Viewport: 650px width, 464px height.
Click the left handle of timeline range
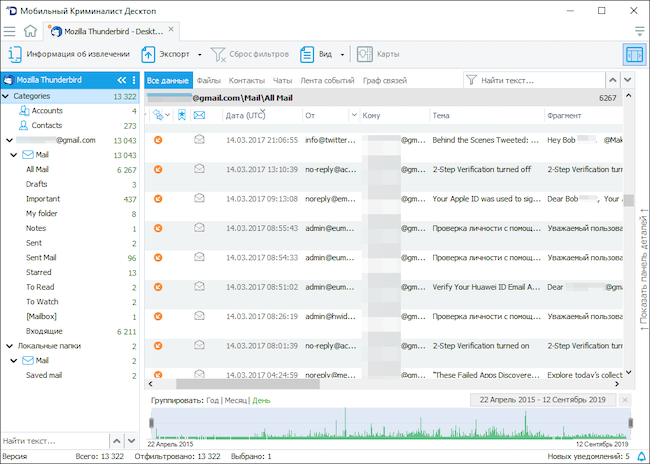(150, 425)
